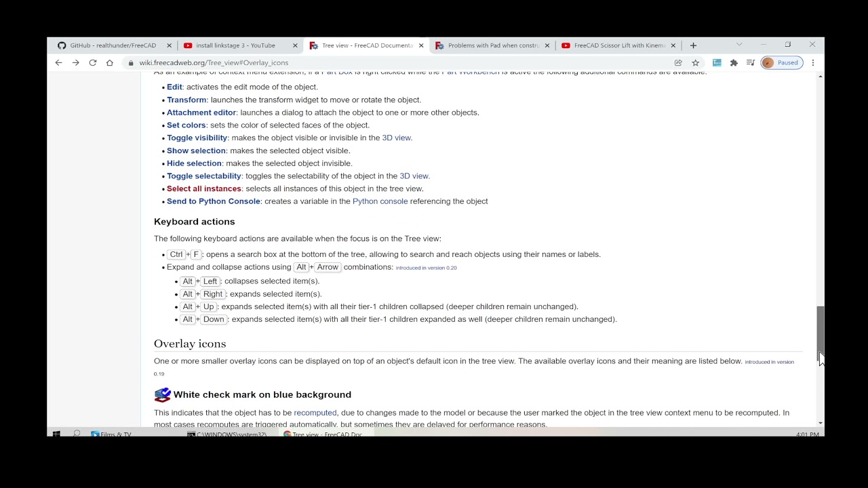Open the Attachment editor link
Image resolution: width=868 pixels, height=488 pixels.
click(201, 113)
